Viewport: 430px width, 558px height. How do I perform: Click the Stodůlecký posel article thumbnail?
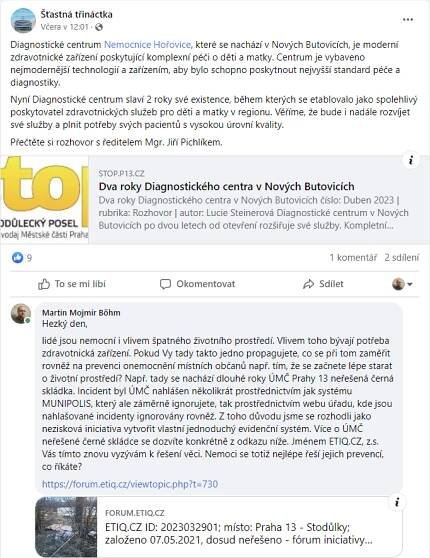44,199
